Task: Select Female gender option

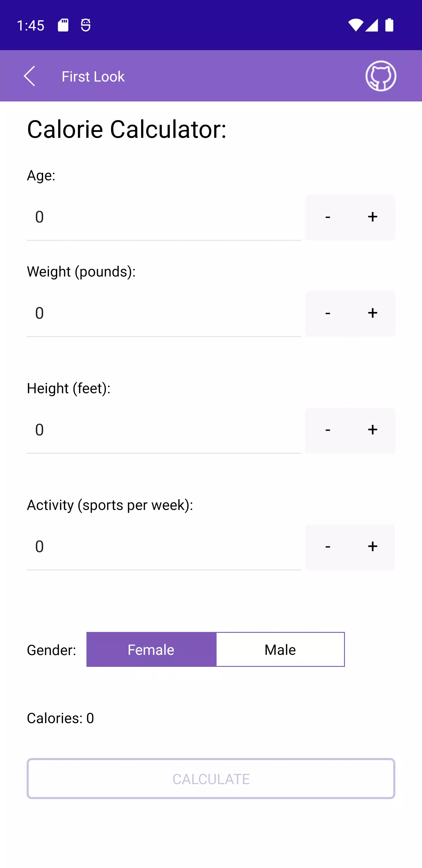Action: tap(151, 649)
